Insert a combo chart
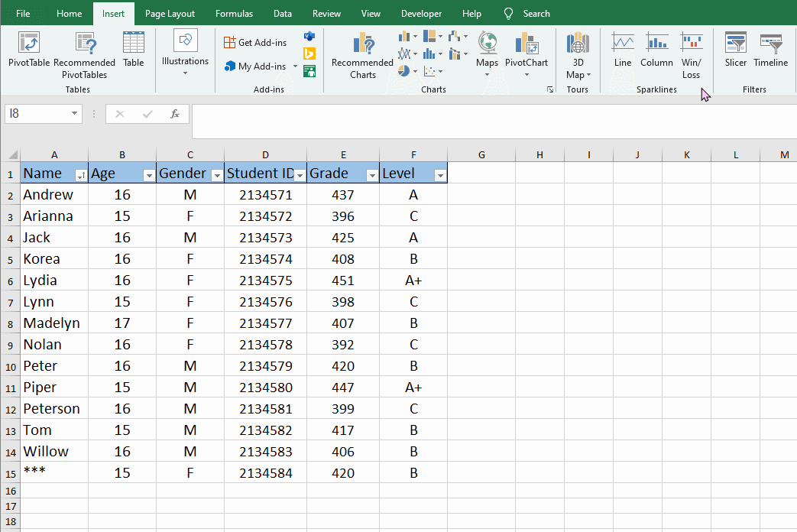Screen dimensions: 797x532 pos(458,54)
